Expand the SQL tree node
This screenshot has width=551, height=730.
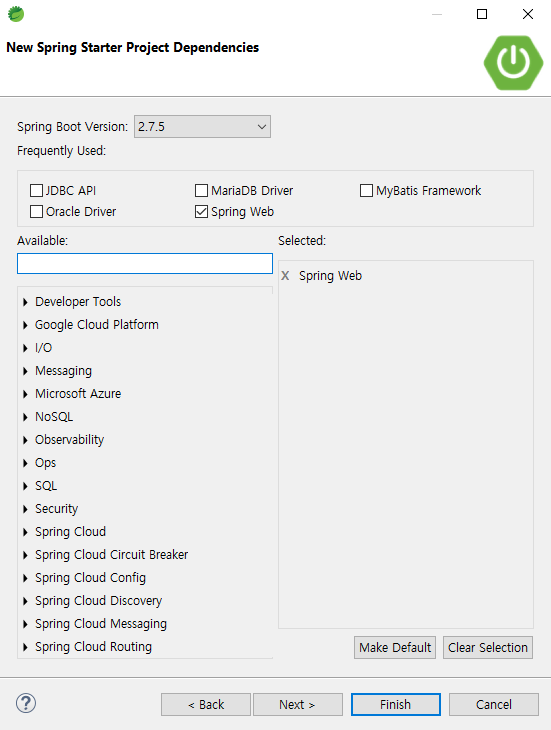25,486
